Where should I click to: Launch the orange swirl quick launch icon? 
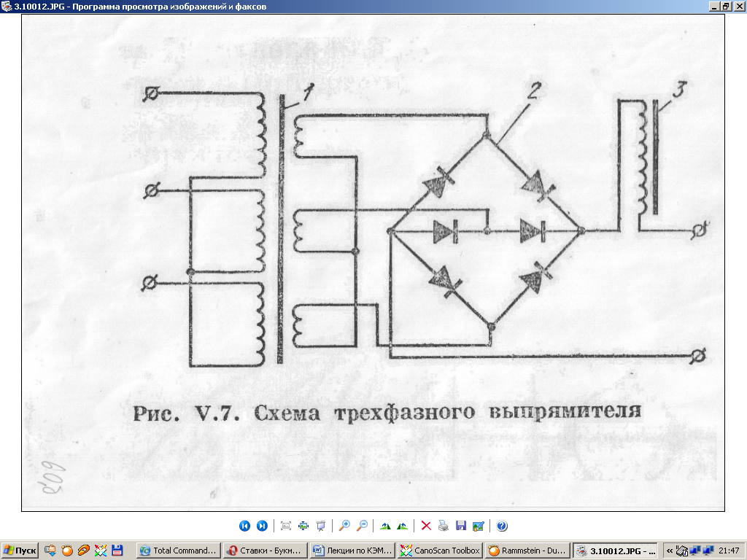(x=83, y=551)
